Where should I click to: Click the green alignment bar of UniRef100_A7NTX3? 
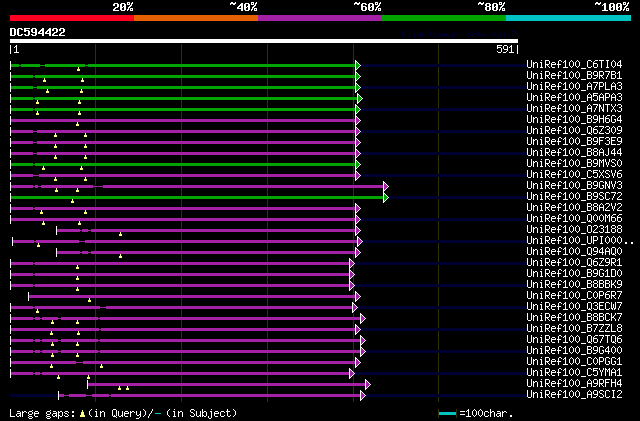click(x=183, y=109)
